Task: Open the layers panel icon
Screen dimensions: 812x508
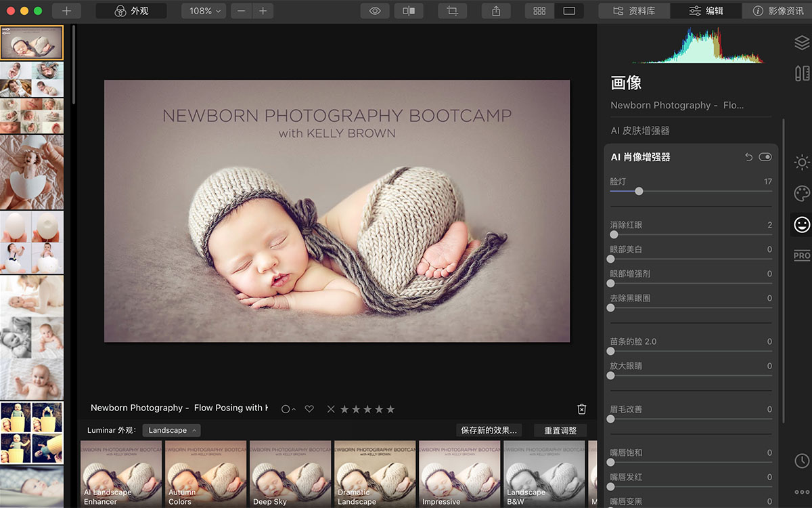Action: pos(802,43)
